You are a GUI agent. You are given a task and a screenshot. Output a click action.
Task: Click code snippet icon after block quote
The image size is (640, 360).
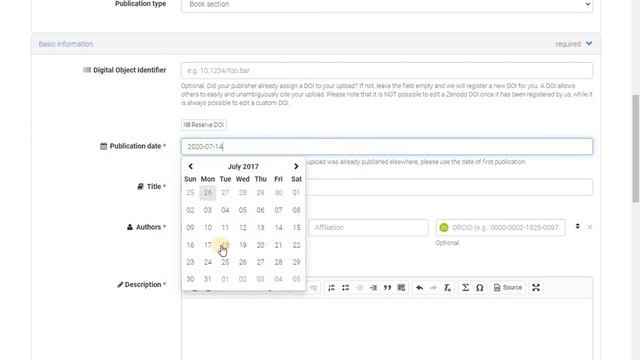[402, 288]
